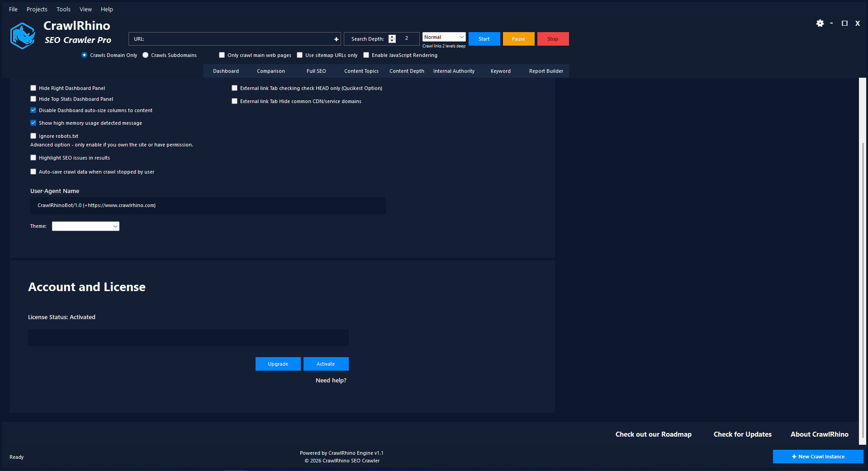Decrease Search Depth with down arrow
The image size is (868, 471).
[392, 41]
